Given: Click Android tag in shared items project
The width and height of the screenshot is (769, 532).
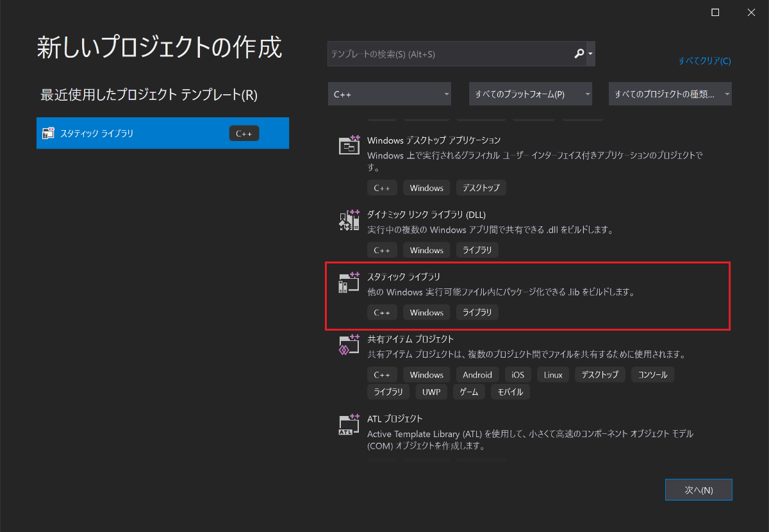Looking at the screenshot, I should pyautogui.click(x=477, y=374).
